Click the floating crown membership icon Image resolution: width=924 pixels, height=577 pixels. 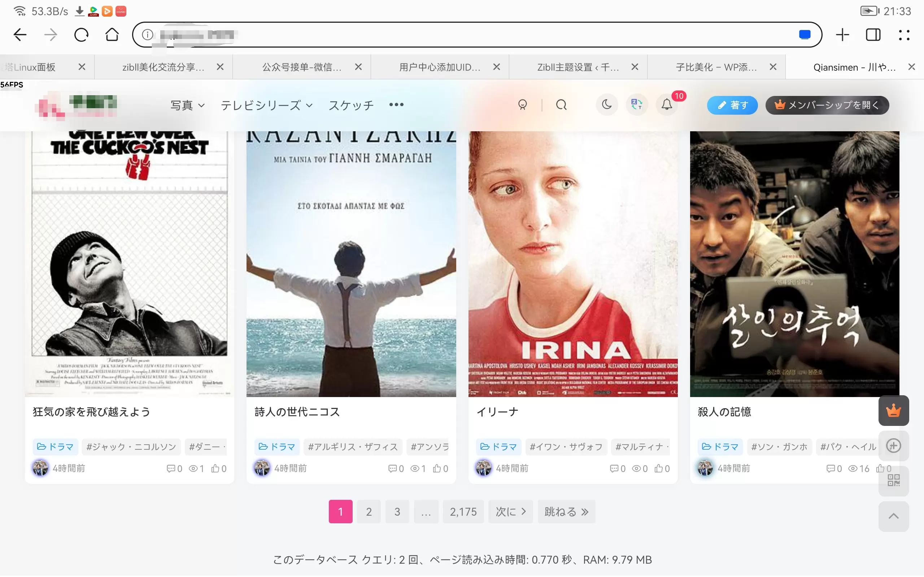(x=893, y=411)
